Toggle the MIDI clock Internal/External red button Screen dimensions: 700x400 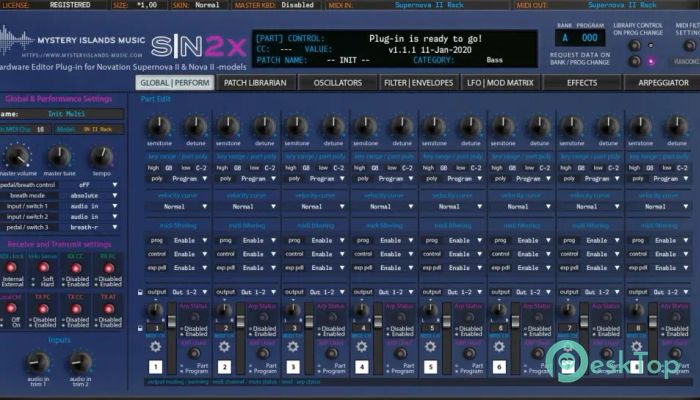click(x=11, y=267)
